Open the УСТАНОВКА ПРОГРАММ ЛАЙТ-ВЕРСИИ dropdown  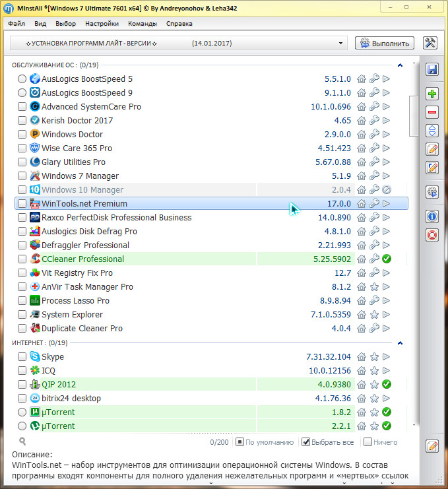pos(178,44)
